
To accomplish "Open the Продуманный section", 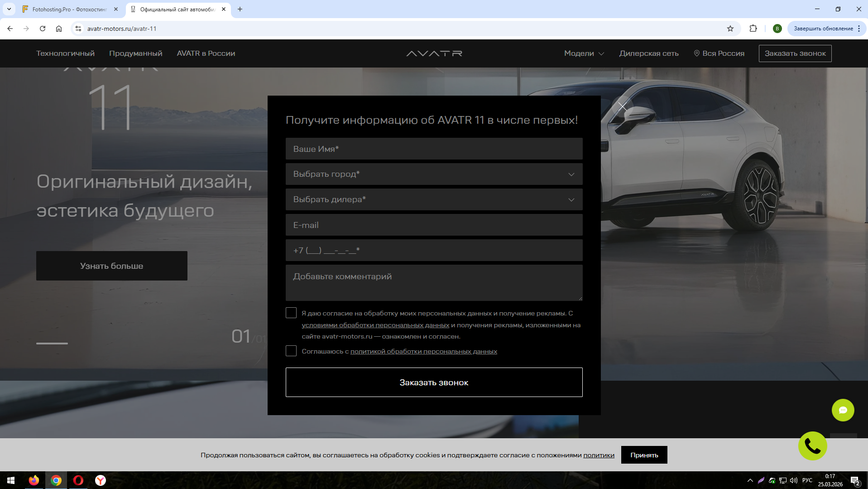I will click(136, 53).
